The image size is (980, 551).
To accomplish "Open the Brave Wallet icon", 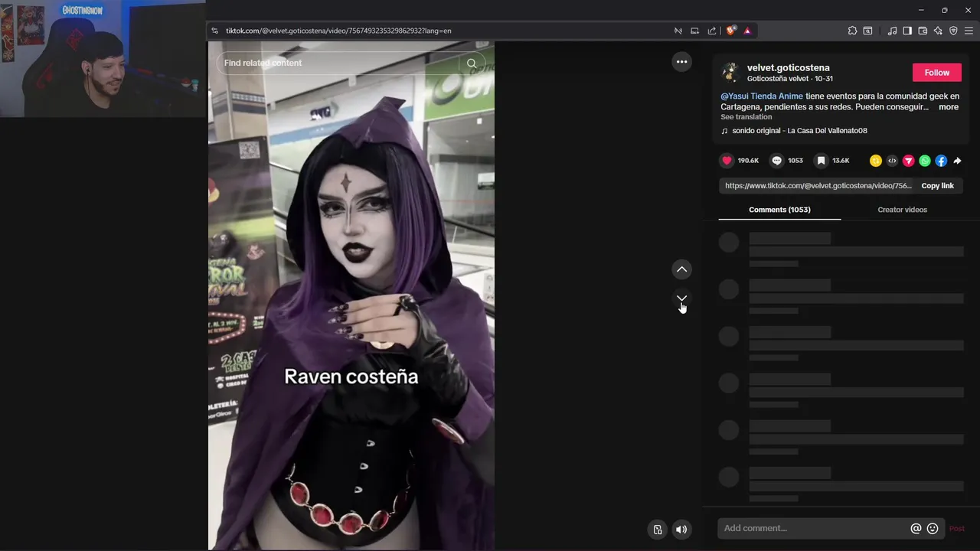I will (923, 31).
